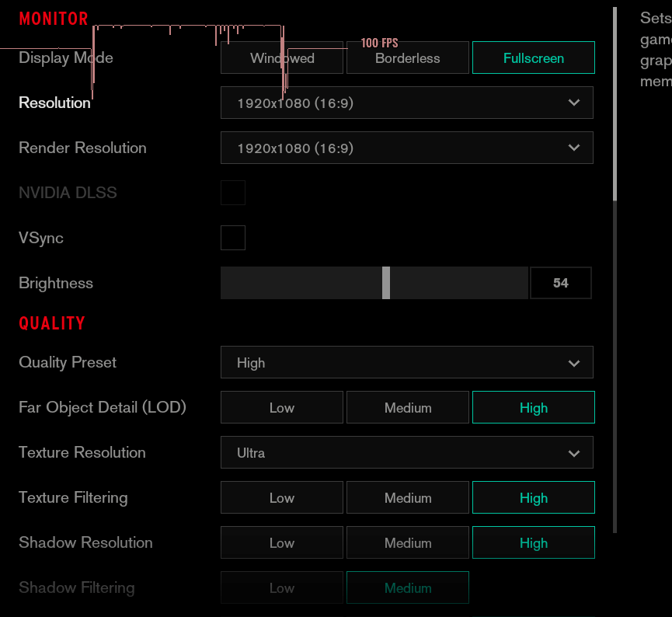This screenshot has width=672, height=617.
Task: Click the NVIDIA DLSS label
Action: click(x=68, y=193)
